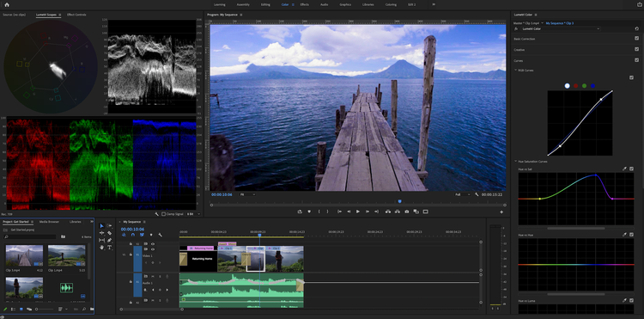The width and height of the screenshot is (644, 319).
Task: Pick the Pen tool in timeline tools
Action: tap(110, 240)
